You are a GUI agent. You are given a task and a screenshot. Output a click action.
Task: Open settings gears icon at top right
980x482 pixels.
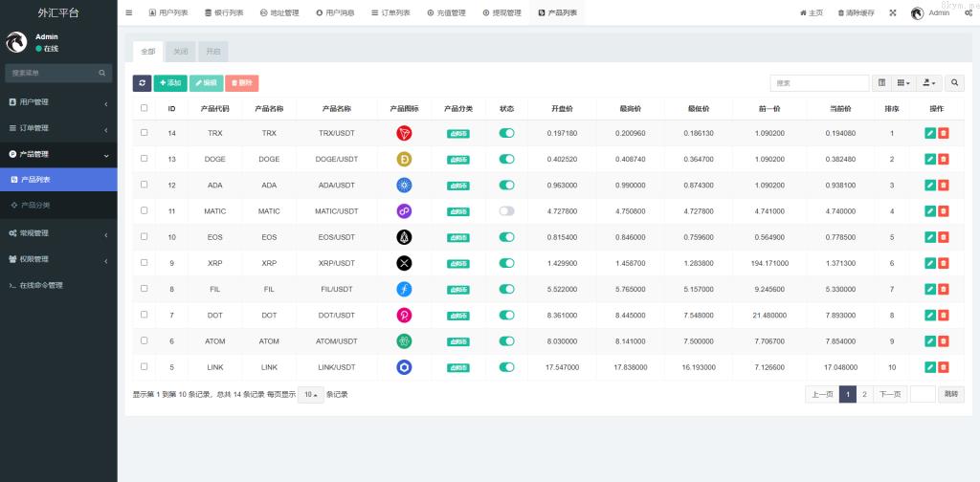pos(969,12)
